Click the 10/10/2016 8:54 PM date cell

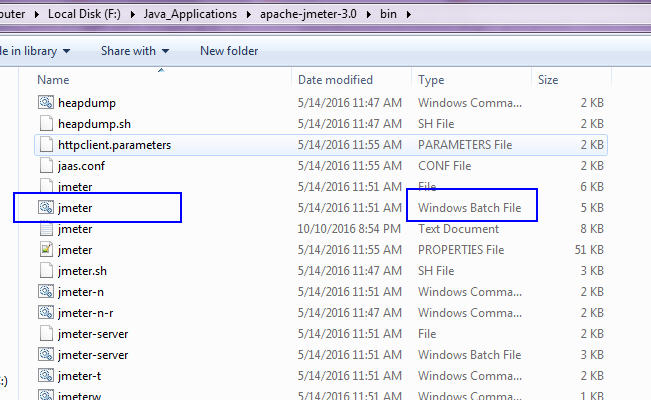(349, 229)
